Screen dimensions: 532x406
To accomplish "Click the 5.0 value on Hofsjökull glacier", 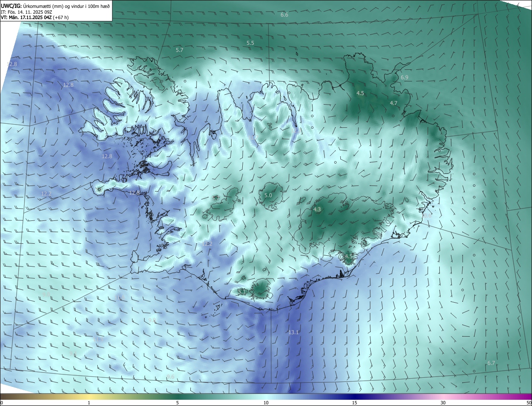I will (268, 195).
